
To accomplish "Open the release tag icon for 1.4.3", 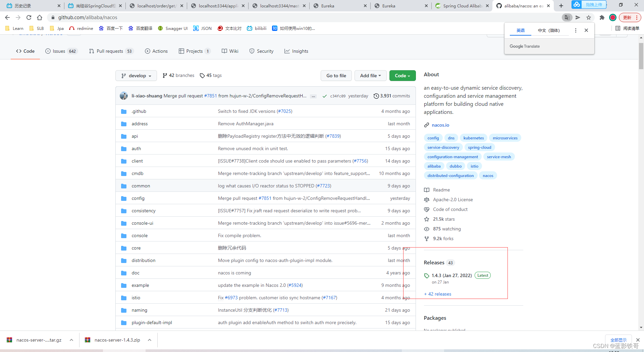I will [x=427, y=276].
